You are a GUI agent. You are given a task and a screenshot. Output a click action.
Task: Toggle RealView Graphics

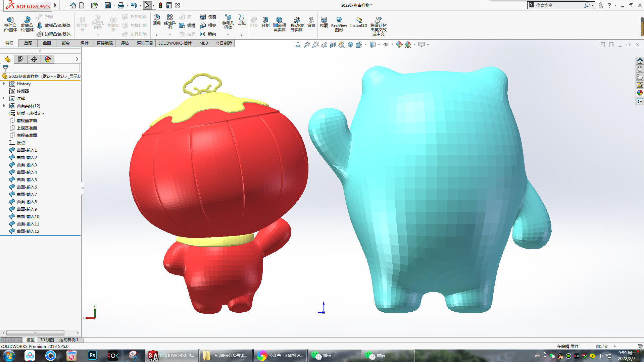[x=339, y=24]
